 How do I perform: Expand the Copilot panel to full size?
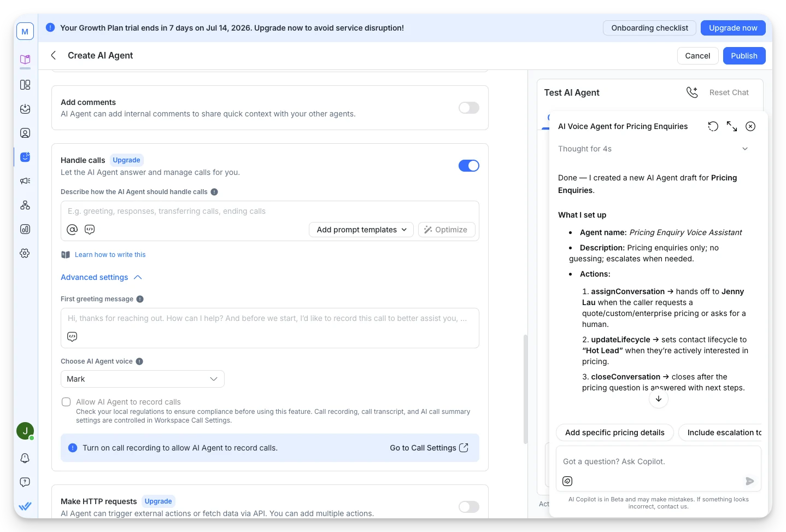pos(732,126)
